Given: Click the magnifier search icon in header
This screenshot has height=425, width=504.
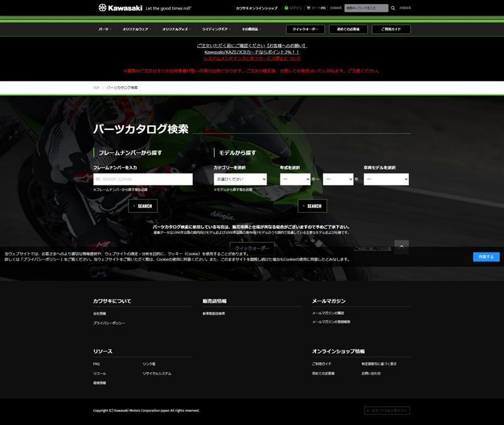Looking at the screenshot, I should tap(392, 8).
